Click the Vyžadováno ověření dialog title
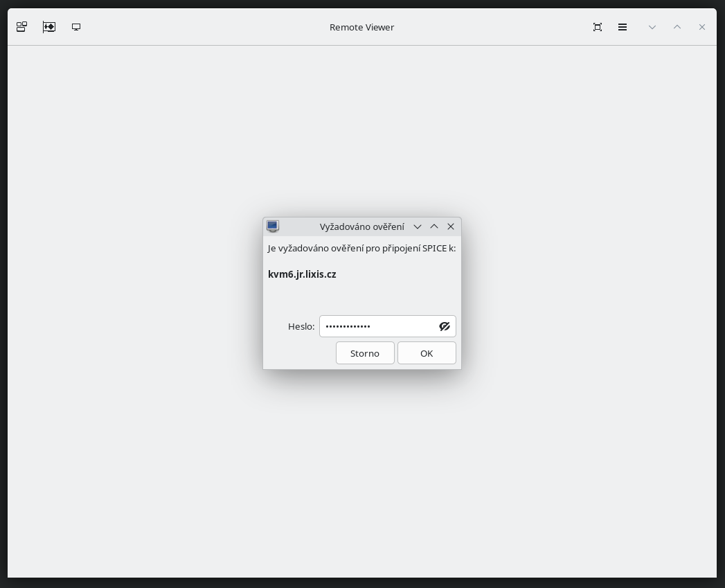 click(x=361, y=226)
